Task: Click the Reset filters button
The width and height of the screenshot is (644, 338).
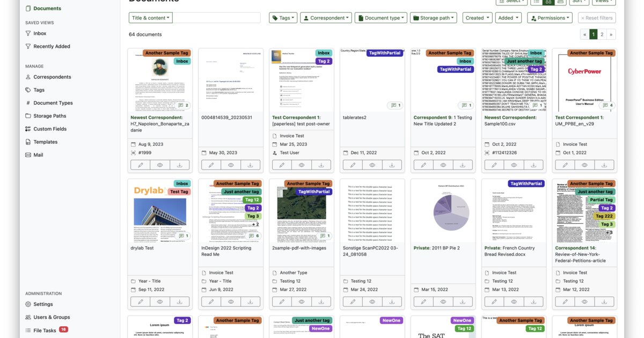Action: [x=597, y=18]
